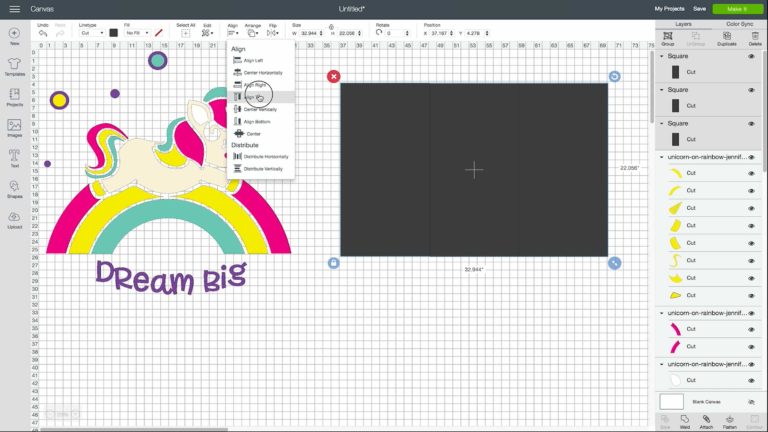Open the Flip dropdown

click(272, 33)
